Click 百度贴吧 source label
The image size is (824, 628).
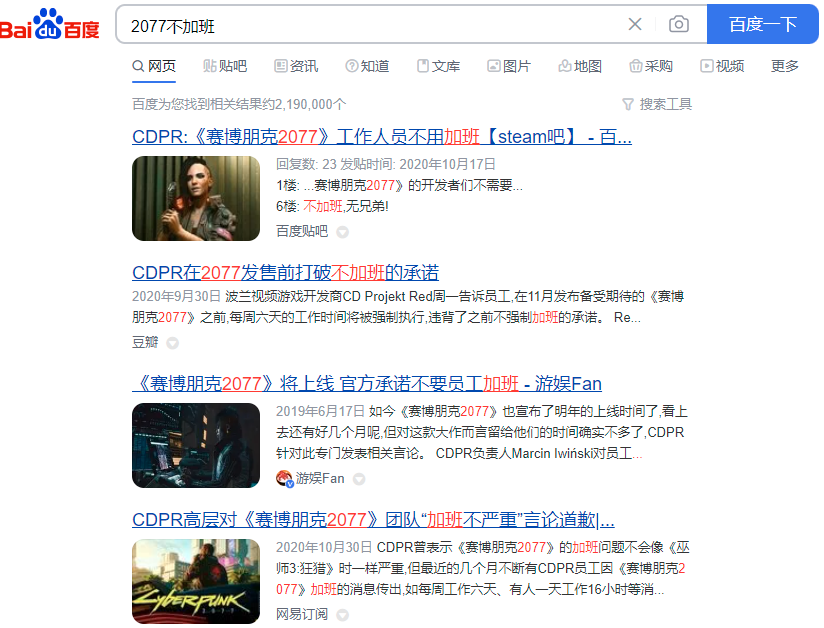(302, 231)
